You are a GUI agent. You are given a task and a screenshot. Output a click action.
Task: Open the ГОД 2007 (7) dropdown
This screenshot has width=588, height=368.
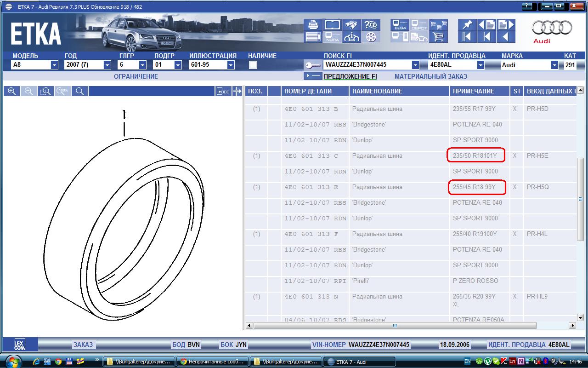click(107, 65)
